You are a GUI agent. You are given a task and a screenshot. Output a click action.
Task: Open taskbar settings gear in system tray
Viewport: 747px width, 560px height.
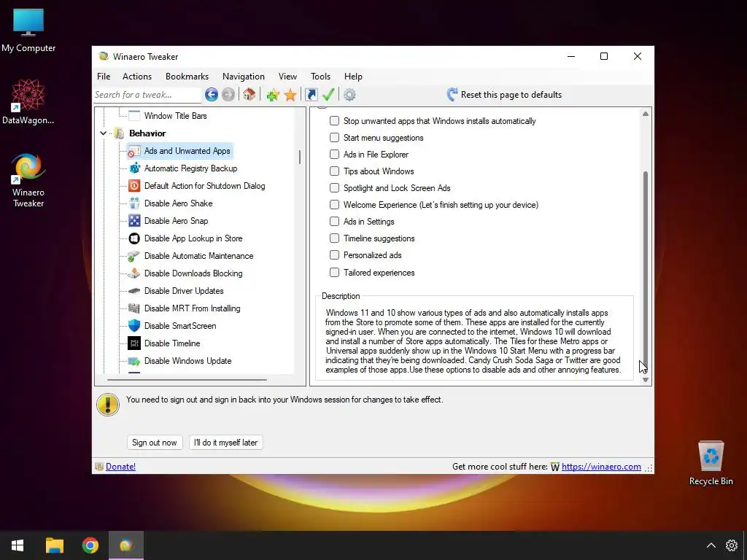(x=731, y=545)
